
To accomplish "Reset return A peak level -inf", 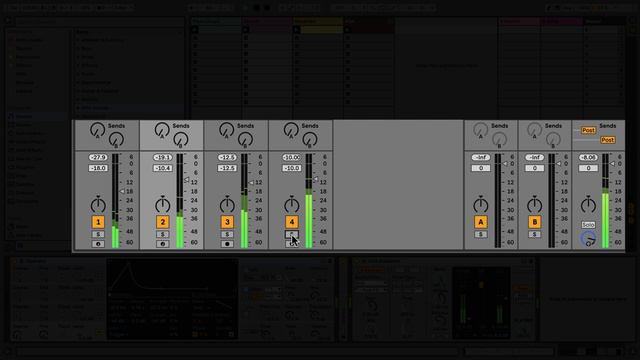I will click(x=480, y=157).
